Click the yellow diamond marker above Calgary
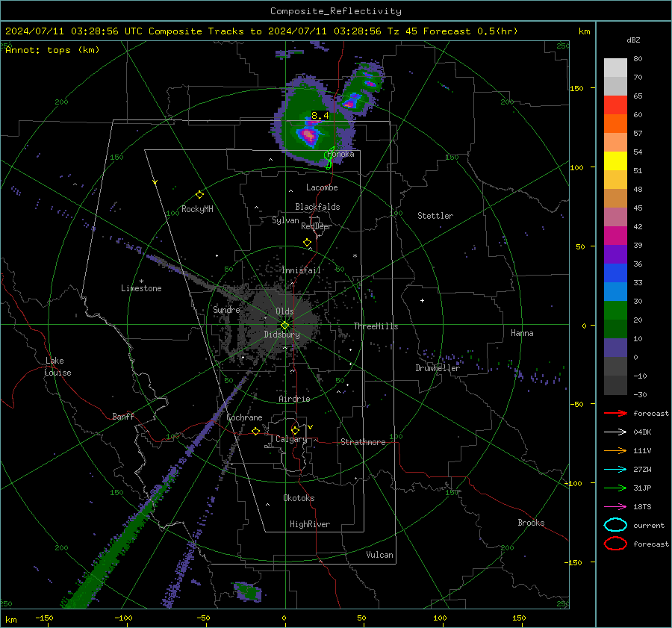 click(x=295, y=430)
